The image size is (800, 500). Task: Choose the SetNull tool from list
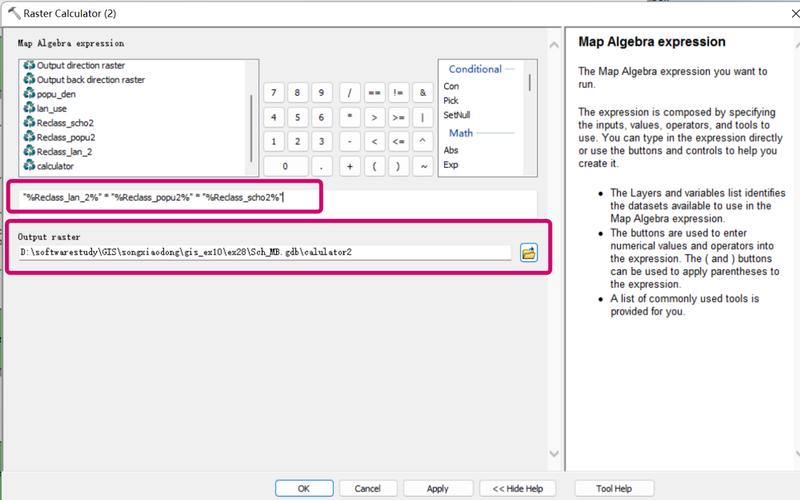[459, 115]
